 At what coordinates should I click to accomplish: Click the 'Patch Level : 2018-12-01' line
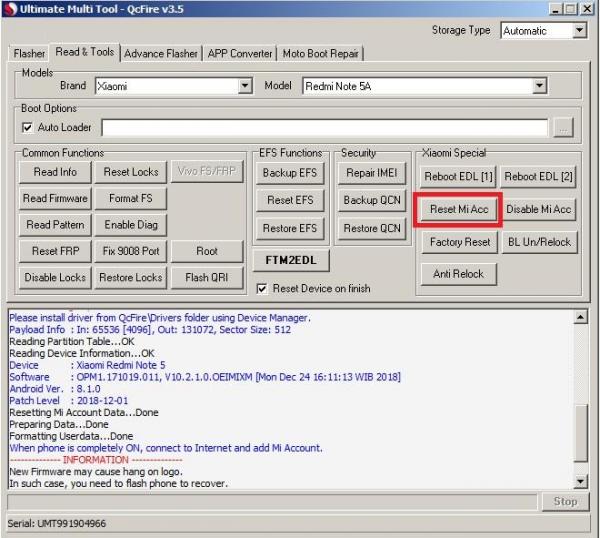click(68, 401)
